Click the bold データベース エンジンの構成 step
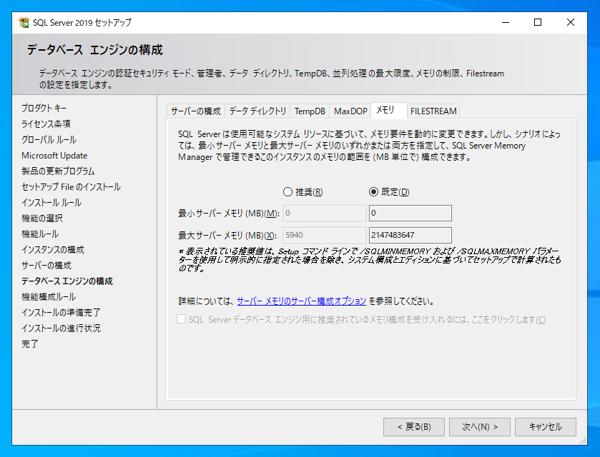This screenshot has height=457, width=600. coord(67,281)
